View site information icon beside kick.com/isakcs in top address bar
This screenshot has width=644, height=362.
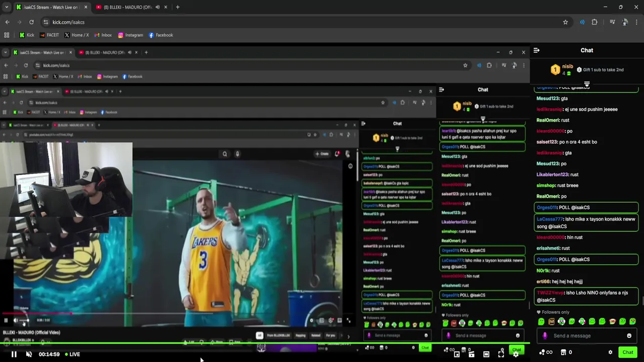[x=46, y=22]
